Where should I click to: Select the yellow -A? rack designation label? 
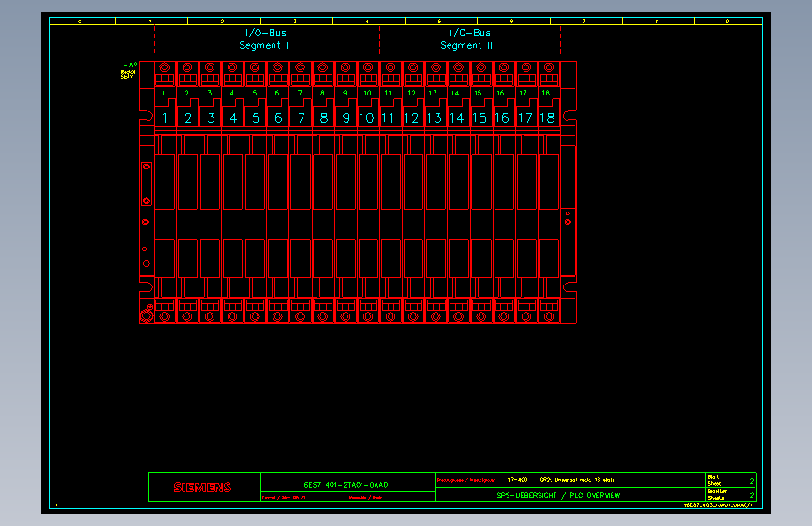[x=130, y=66]
